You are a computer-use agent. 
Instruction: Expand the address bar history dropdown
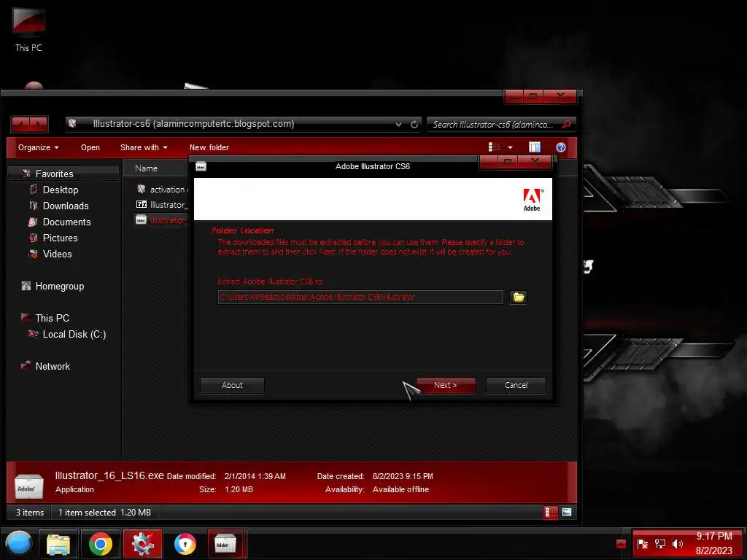(x=398, y=124)
